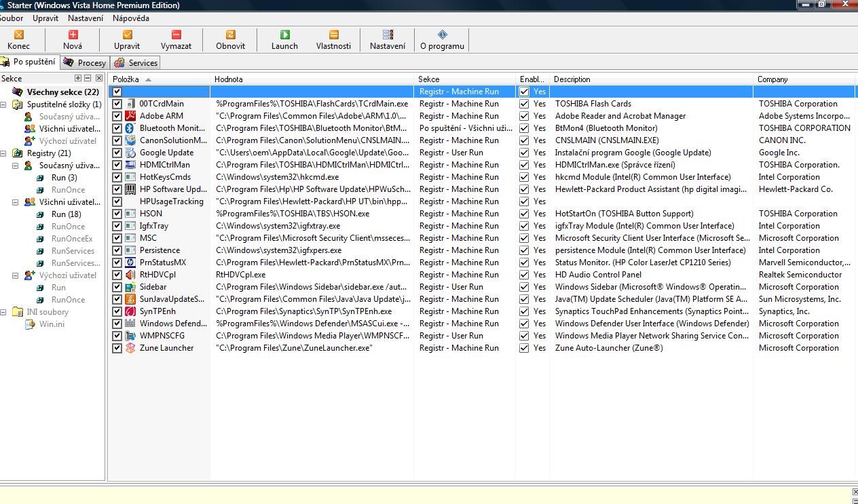Uncheck the IgfxTray item checkbox
Image resolution: width=858 pixels, height=504 pixels.
(117, 226)
